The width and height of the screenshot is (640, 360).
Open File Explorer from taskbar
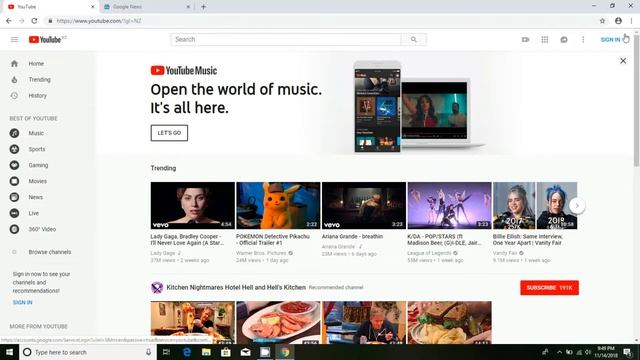click(x=206, y=352)
